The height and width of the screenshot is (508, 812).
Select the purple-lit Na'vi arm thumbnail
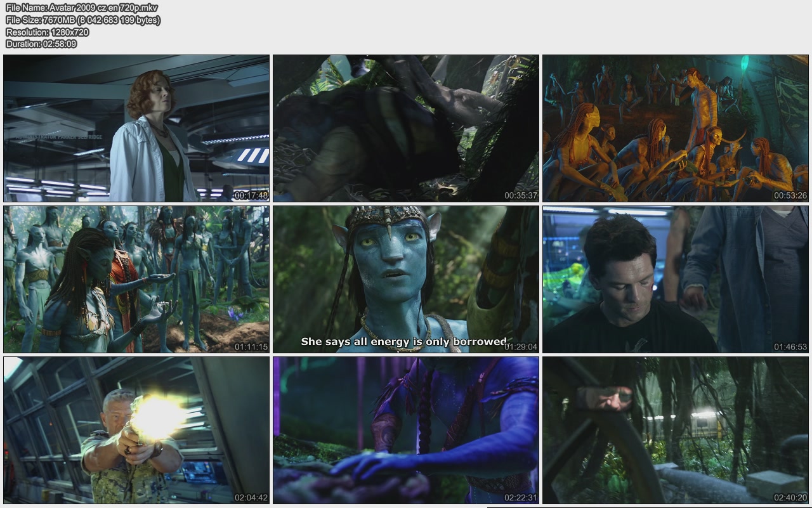pyautogui.click(x=406, y=430)
